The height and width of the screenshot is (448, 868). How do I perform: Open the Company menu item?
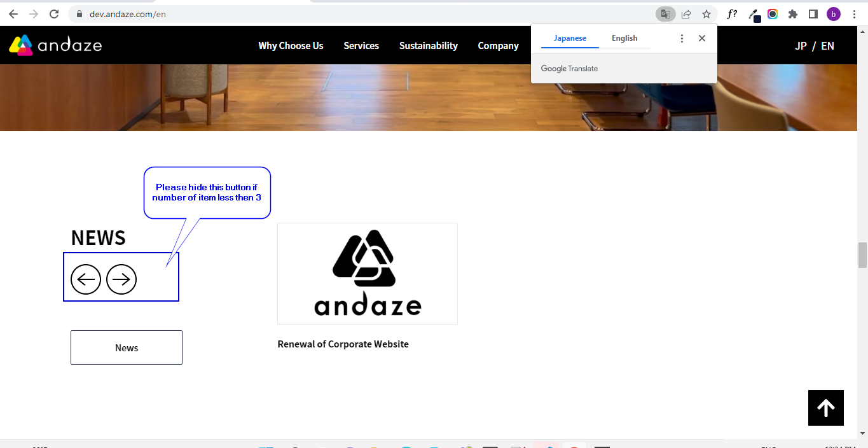[498, 45]
